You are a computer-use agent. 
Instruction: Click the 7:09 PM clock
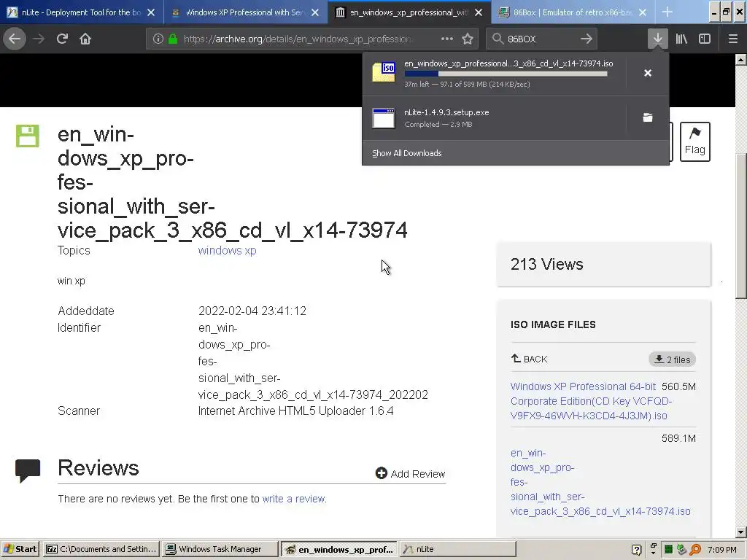coord(721,550)
